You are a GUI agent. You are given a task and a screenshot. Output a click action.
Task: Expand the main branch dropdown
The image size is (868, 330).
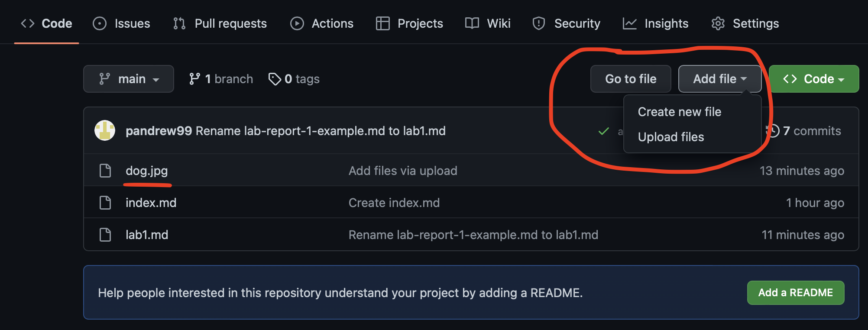[x=129, y=79]
